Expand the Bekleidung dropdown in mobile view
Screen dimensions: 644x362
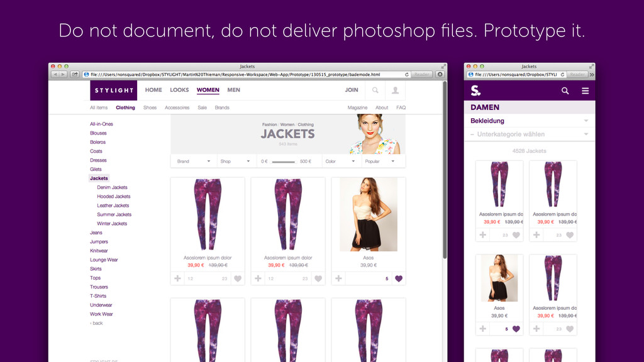[x=586, y=121]
